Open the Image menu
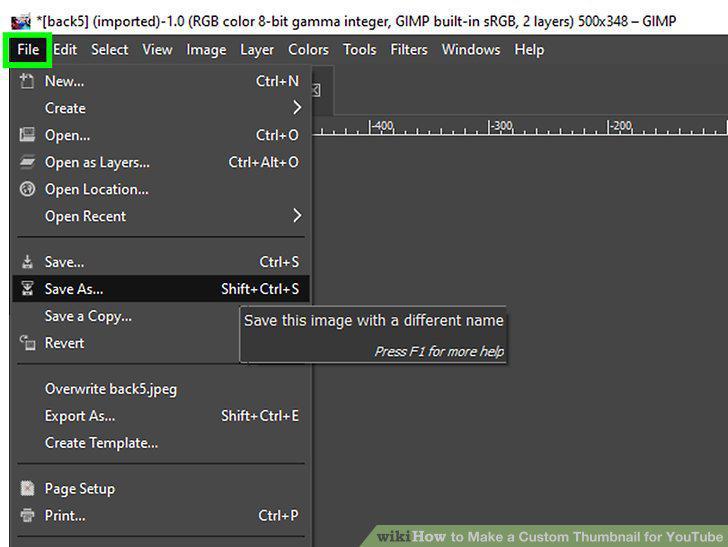This screenshot has height=547, width=728. [206, 50]
